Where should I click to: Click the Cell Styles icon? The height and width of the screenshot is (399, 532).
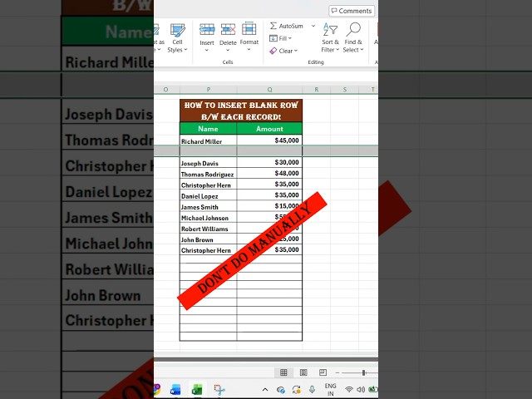[x=177, y=30]
